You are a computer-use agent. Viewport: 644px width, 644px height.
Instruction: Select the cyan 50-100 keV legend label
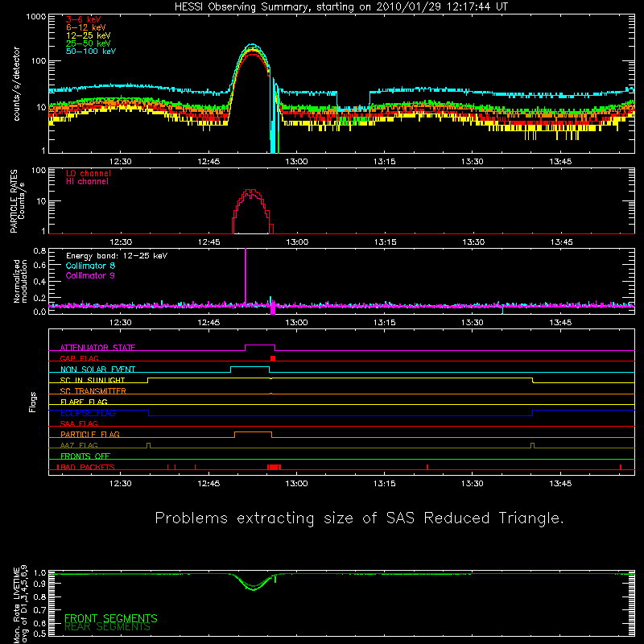click(90, 52)
